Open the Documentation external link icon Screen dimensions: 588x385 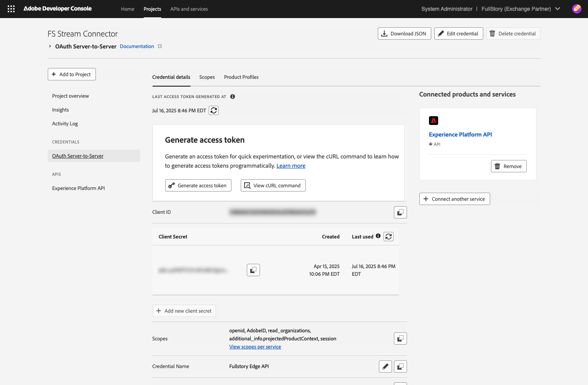point(160,46)
